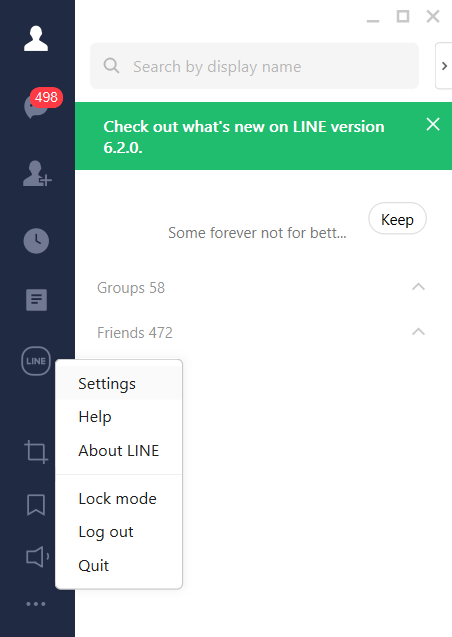Expand the side panel arrow next to search
Screen dimensions: 452x637
point(444,66)
